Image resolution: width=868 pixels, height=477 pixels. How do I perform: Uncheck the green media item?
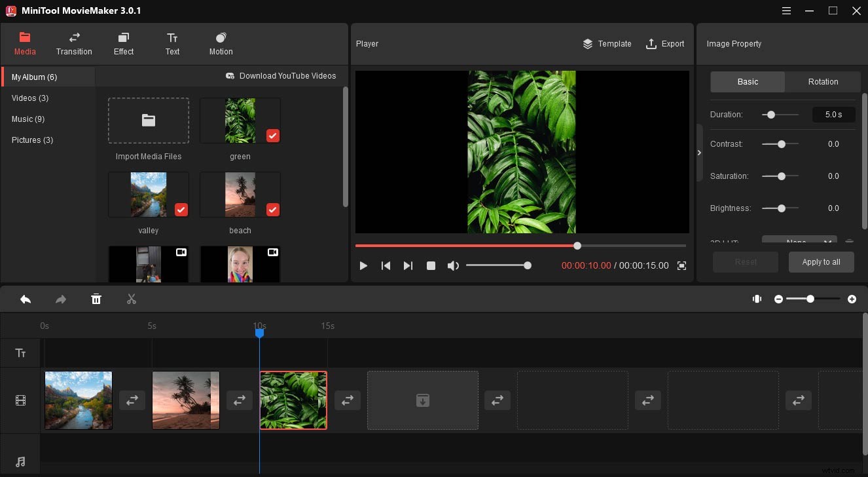click(272, 136)
